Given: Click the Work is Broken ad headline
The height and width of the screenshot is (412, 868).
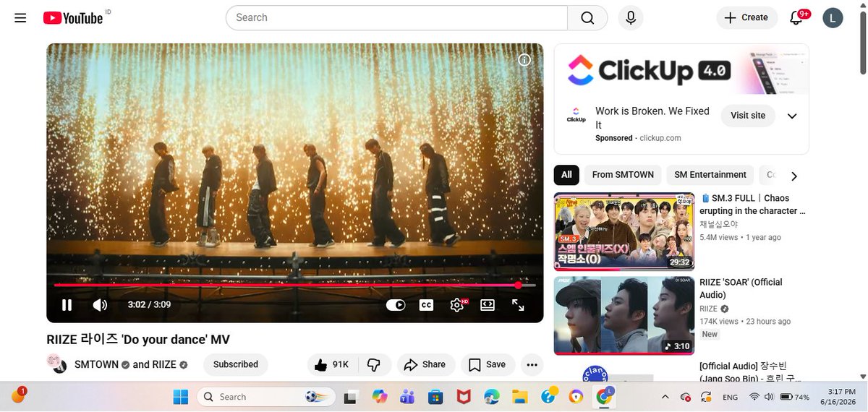Looking at the screenshot, I should pyautogui.click(x=652, y=118).
